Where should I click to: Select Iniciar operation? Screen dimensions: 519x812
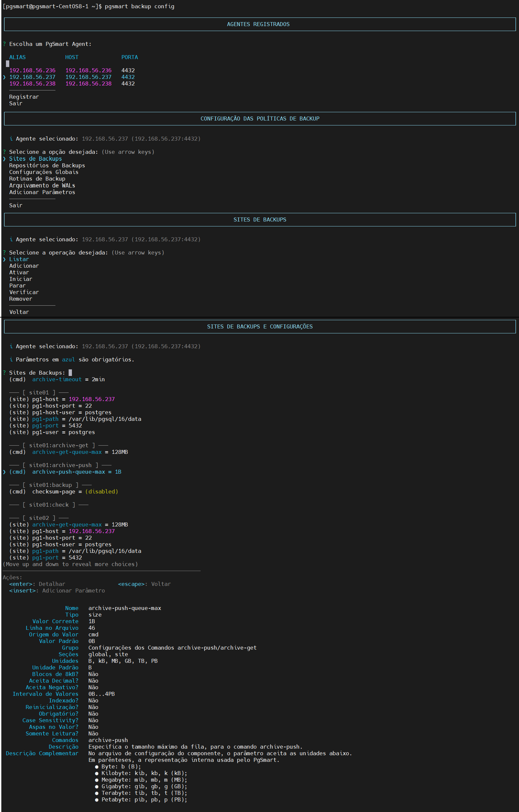tap(20, 279)
